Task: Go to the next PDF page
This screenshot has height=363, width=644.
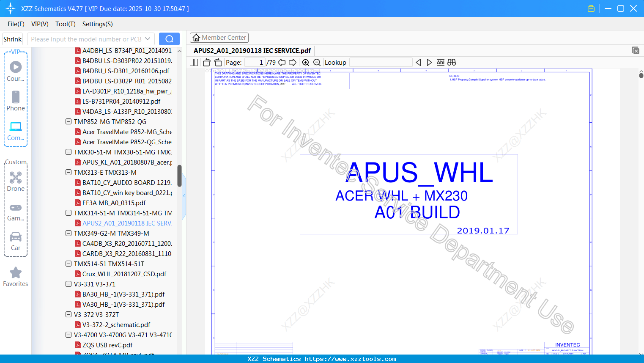Action: (x=293, y=63)
